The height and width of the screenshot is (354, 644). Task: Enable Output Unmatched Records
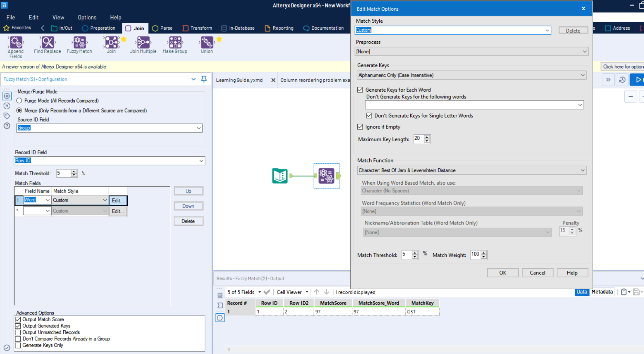[x=18, y=332]
